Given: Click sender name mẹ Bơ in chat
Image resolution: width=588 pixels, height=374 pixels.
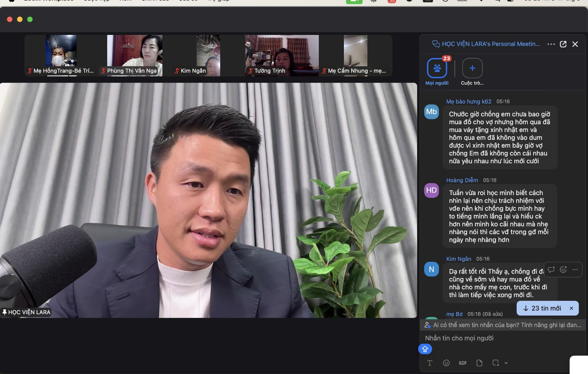Looking at the screenshot, I should 454,314.
